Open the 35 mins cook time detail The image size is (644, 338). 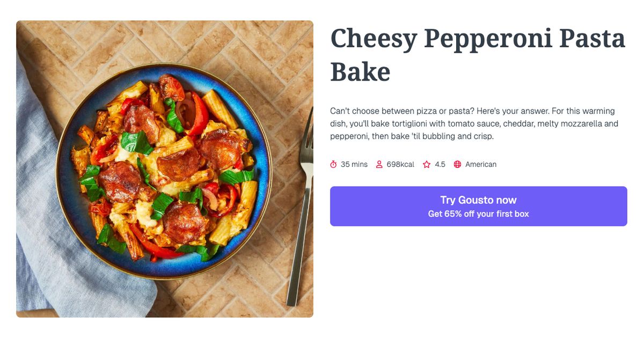tap(354, 164)
